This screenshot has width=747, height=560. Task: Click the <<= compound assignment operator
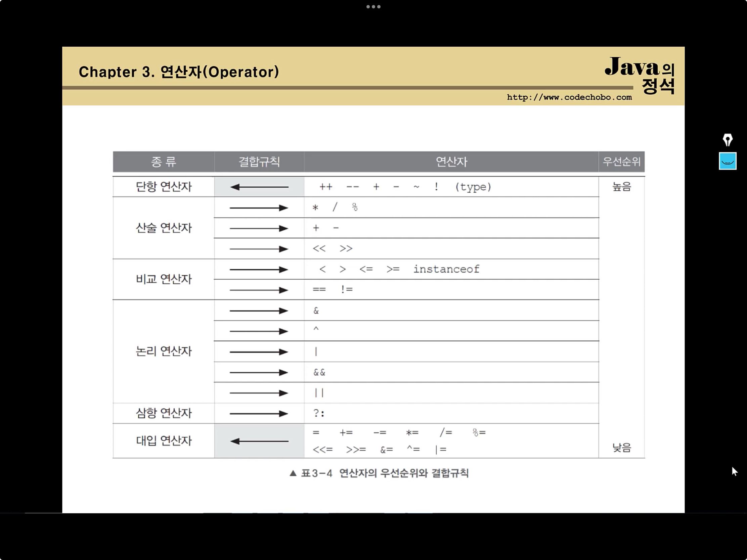click(322, 450)
